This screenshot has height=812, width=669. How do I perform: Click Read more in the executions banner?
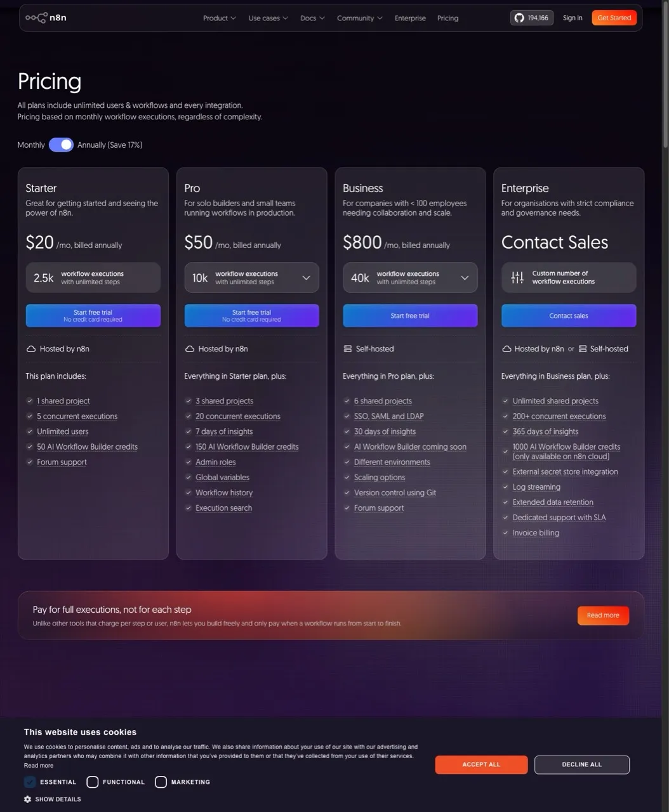tap(603, 615)
